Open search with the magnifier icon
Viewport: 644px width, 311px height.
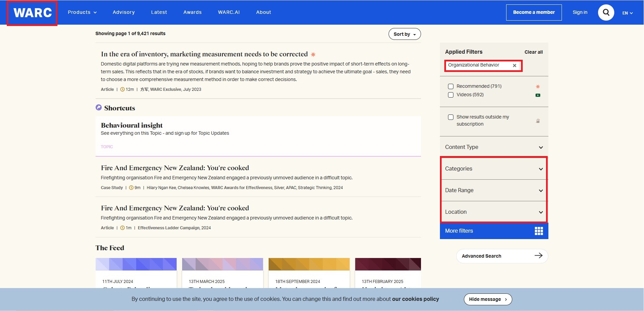coord(606,12)
